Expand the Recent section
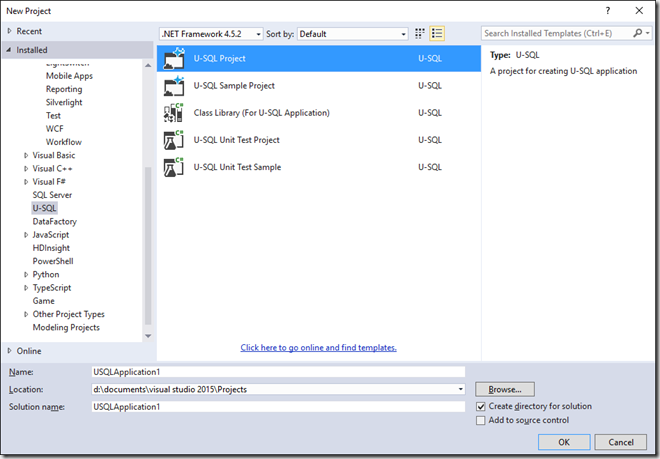Image resolution: width=660 pixels, height=459 pixels. (9, 31)
